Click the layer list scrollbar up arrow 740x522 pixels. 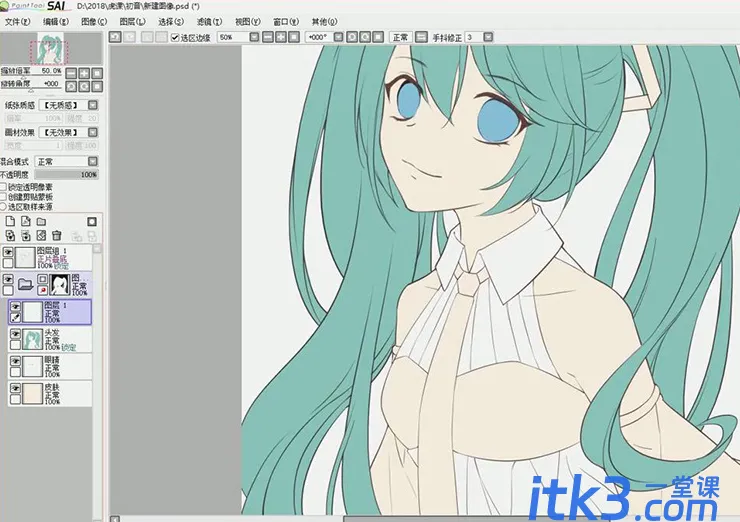[97, 249]
